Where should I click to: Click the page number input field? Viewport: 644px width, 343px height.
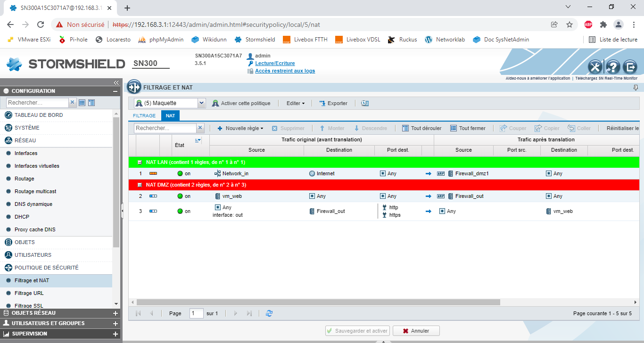(196, 313)
